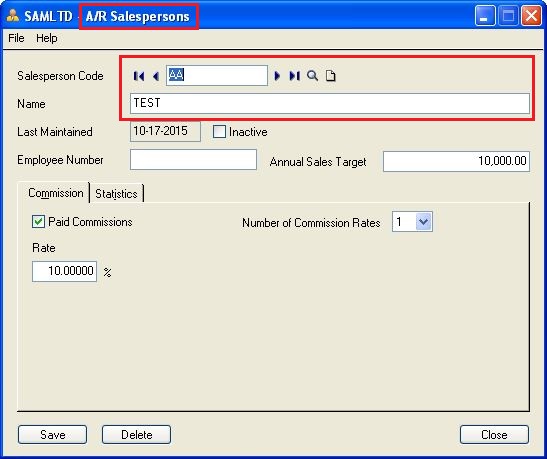Go to previous salesperson record
This screenshot has width=547, height=459.
pyautogui.click(x=156, y=76)
